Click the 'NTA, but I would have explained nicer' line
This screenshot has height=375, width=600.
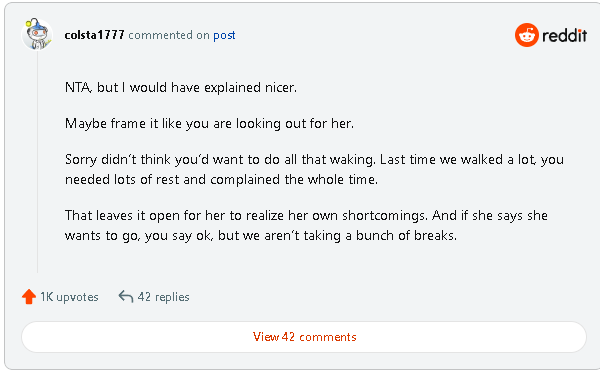coord(181,88)
